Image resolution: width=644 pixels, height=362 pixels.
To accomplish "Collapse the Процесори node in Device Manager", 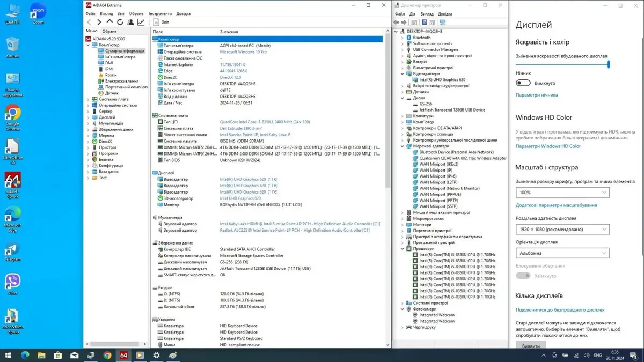I will click(402, 249).
